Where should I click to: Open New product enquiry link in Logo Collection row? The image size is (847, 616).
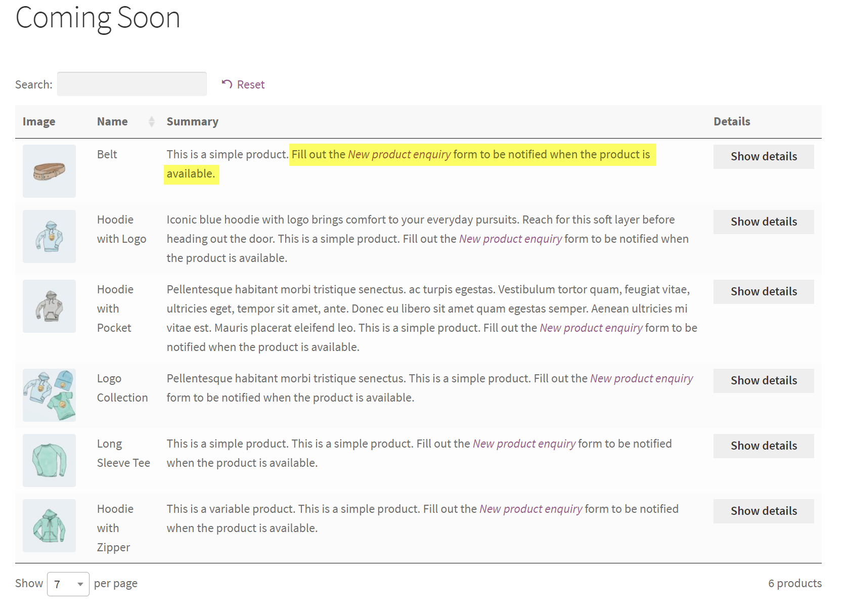tap(641, 379)
